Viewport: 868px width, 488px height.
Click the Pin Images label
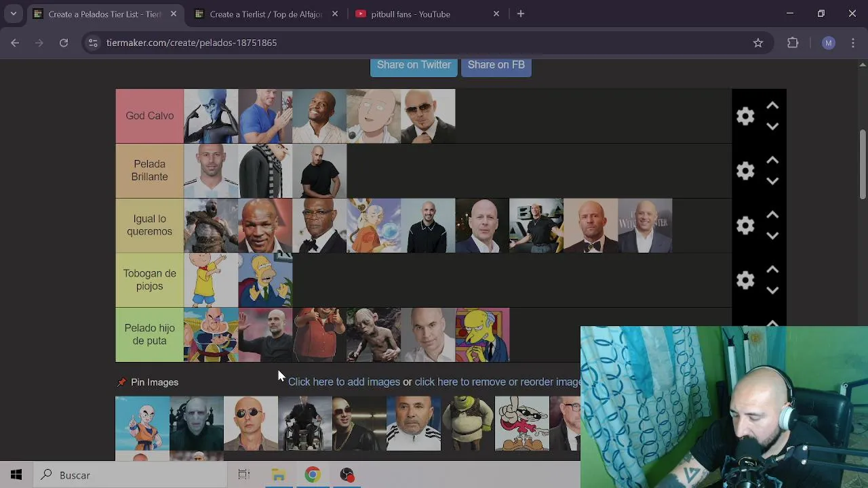pyautogui.click(x=155, y=382)
